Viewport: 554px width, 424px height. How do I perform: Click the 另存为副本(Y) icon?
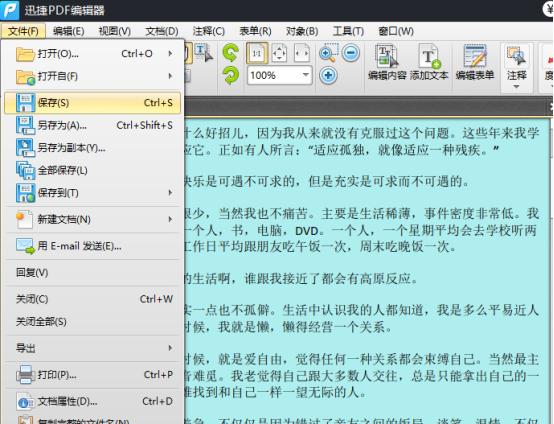25,148
